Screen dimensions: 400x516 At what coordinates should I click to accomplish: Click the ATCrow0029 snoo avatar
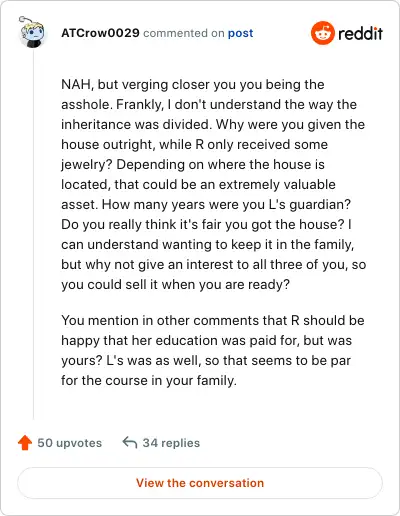coord(32,32)
